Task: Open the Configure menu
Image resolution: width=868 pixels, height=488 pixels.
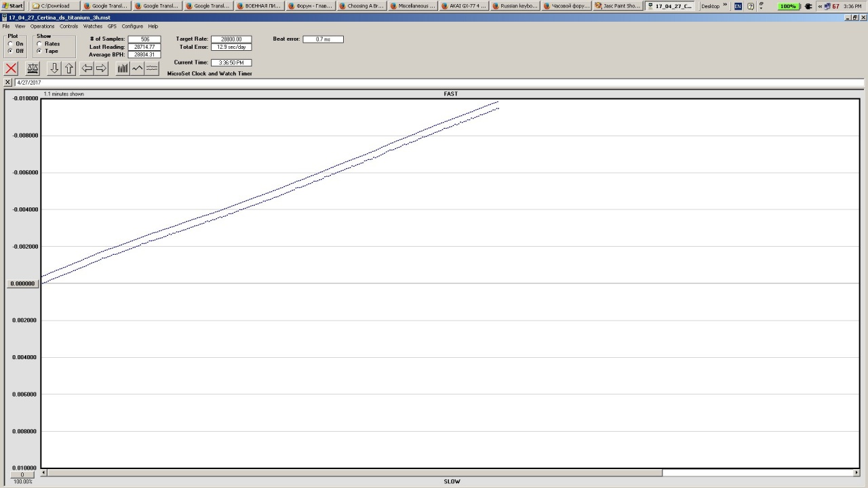Action: 132,26
